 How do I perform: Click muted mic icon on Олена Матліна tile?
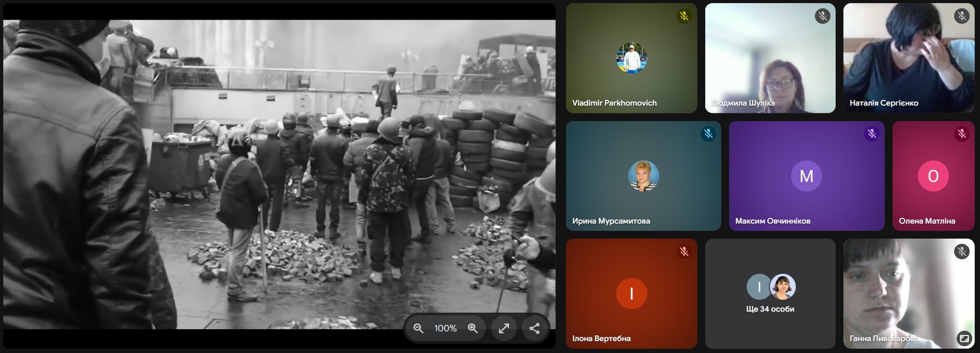click(x=961, y=134)
